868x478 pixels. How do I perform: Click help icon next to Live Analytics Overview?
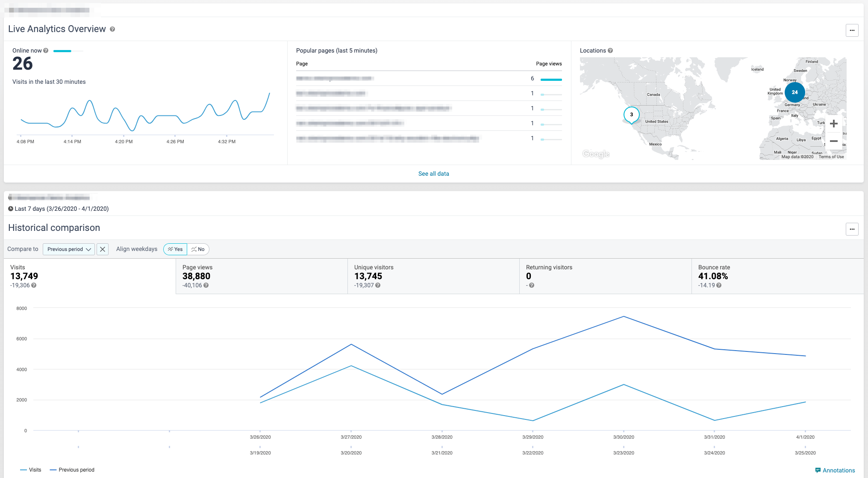point(112,29)
